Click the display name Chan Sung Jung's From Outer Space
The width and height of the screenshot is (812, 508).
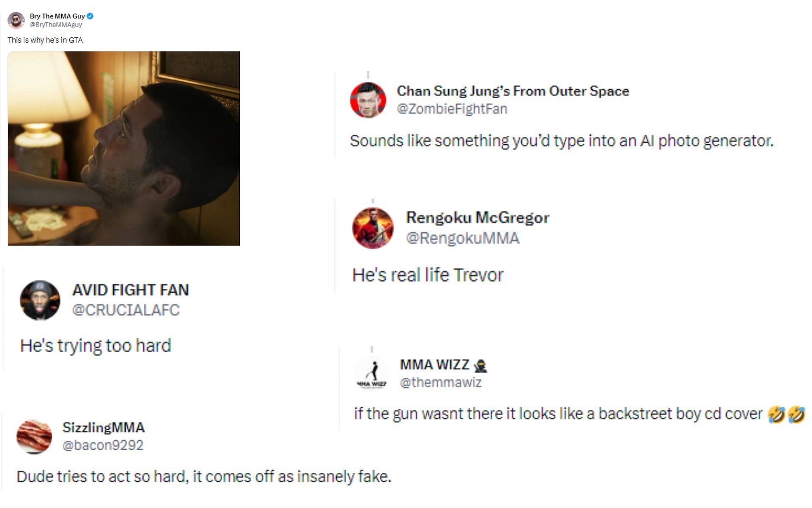pos(513,91)
